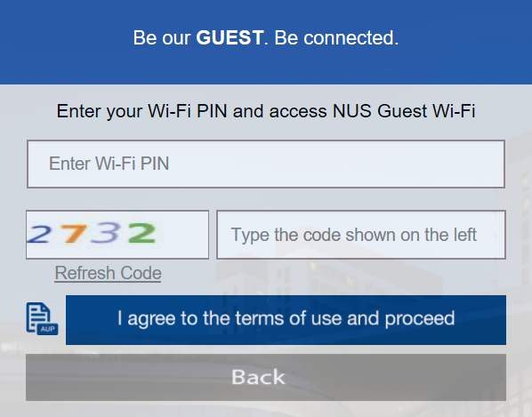Click the Refresh Code link
This screenshot has height=417, width=532.
(x=108, y=273)
